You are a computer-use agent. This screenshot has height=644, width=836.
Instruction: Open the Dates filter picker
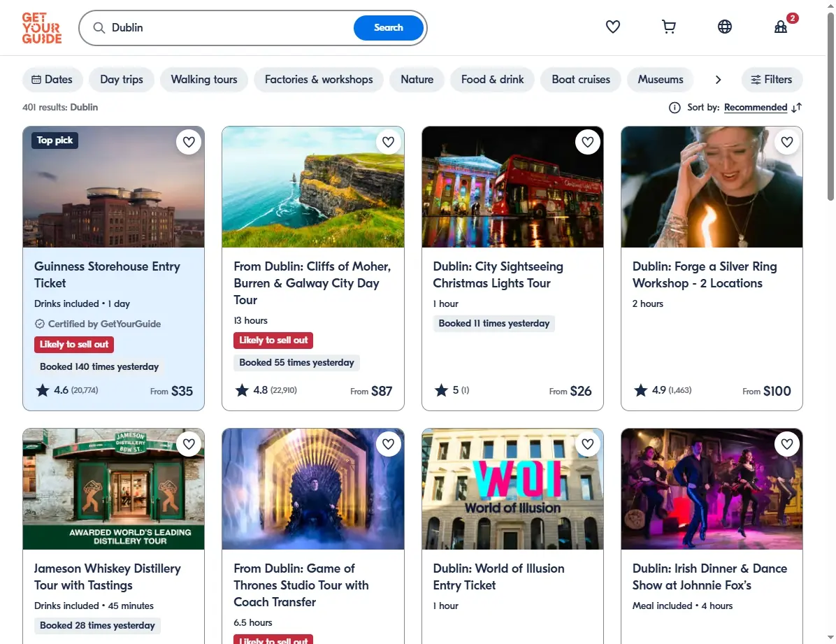(x=52, y=80)
